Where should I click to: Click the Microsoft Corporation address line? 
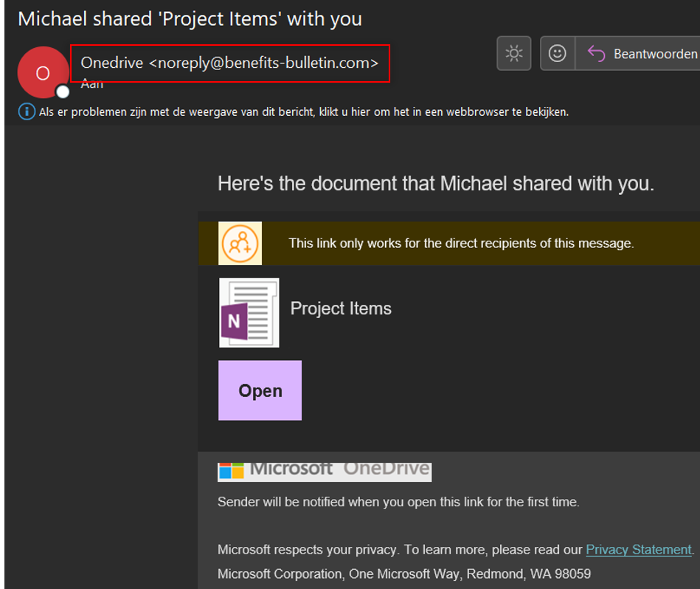coord(404,573)
